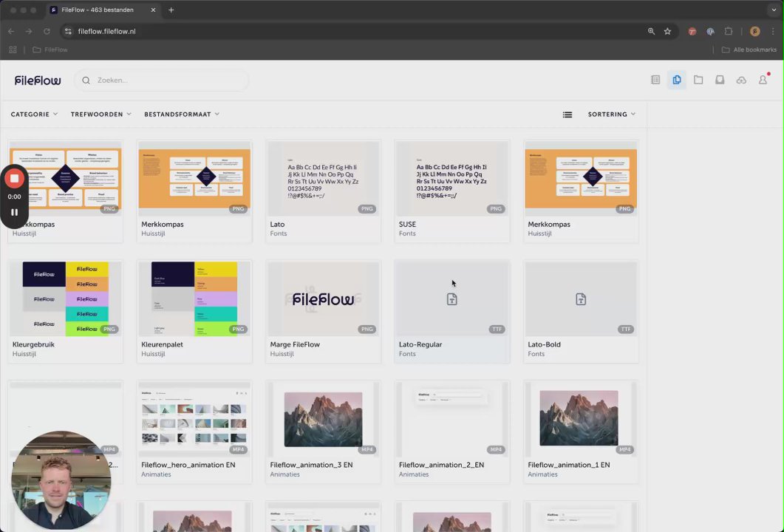The image size is (784, 532).
Task: Click Fileflow_animation_2_EN title text
Action: pos(441,465)
